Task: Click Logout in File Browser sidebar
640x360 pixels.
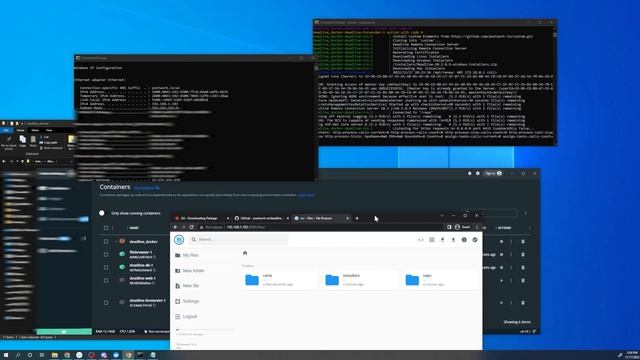Action: tap(186, 316)
